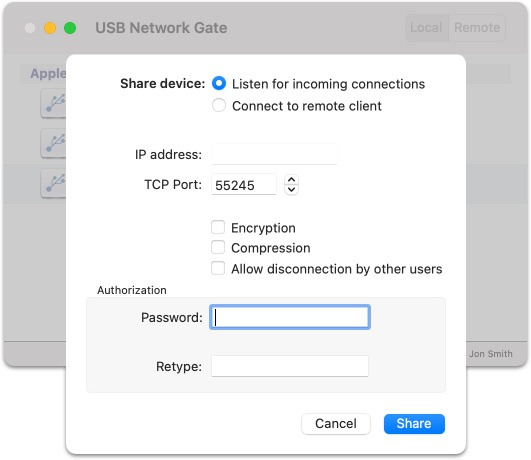Click the third USB device icon
This screenshot has height=460, width=531.
[x=53, y=183]
